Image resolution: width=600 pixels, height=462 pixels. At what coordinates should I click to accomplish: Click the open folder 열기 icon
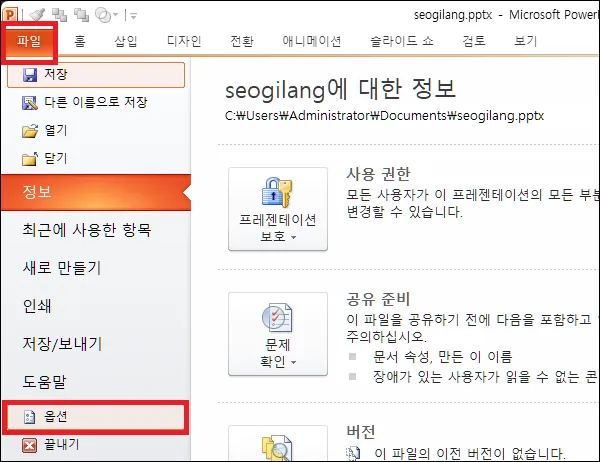(x=30, y=131)
